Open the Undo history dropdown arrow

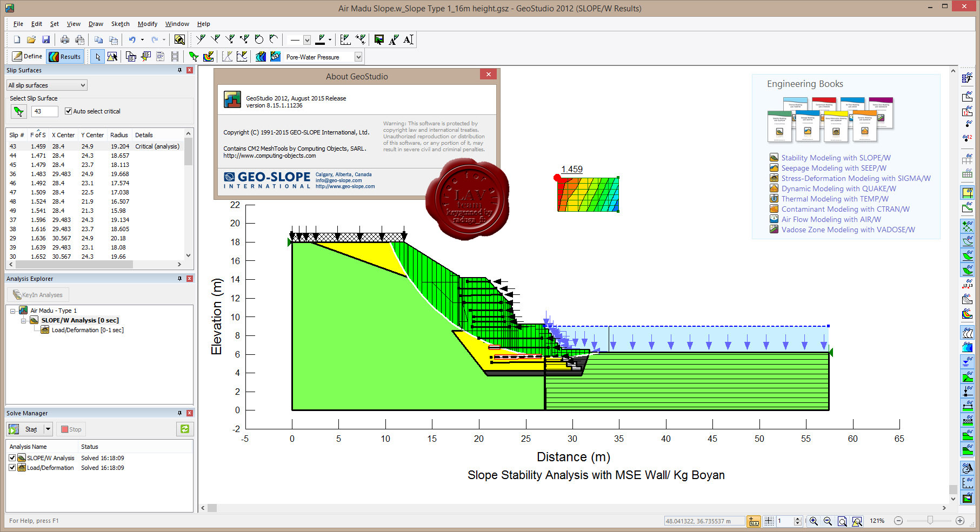point(142,39)
